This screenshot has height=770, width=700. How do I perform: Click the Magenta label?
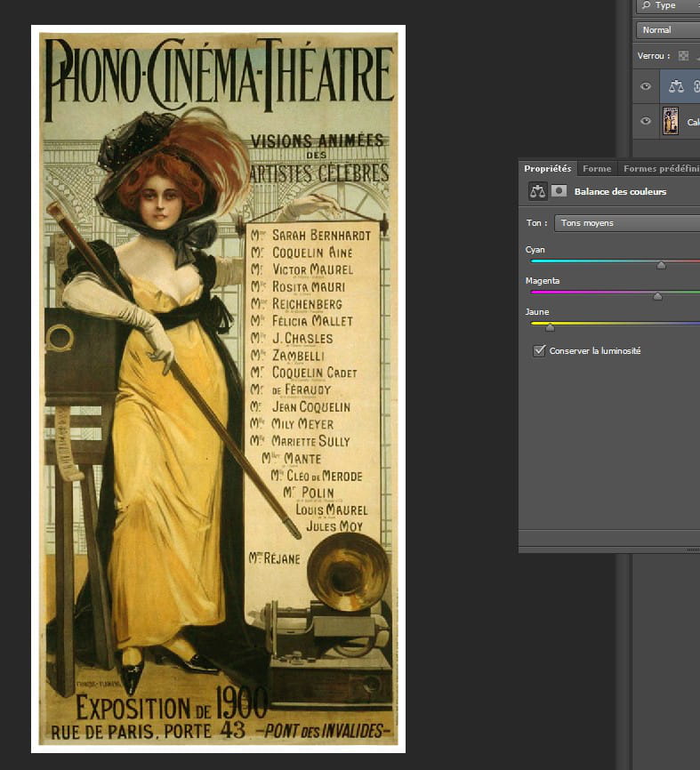(543, 281)
